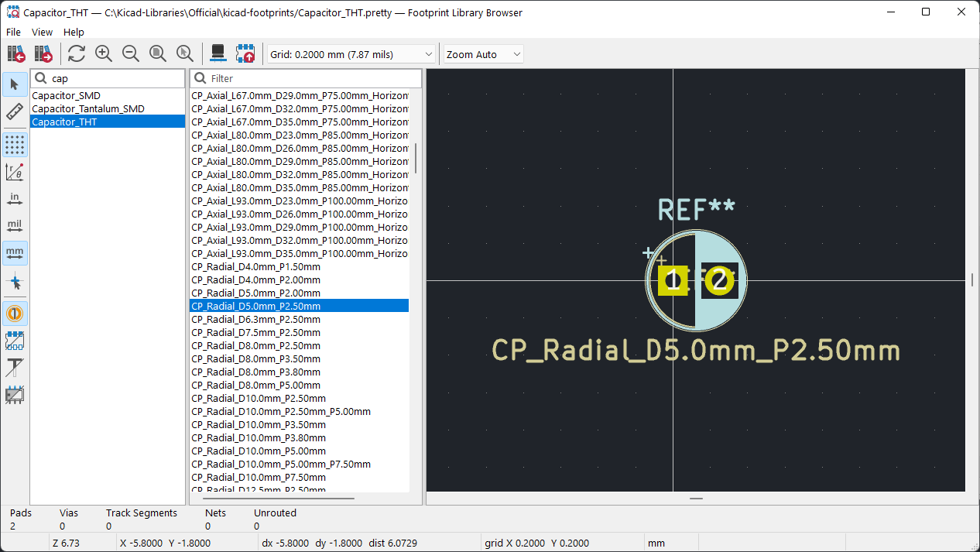Screen dimensions: 980x552
Task: Click the refresh/redraw view icon
Action: pos(77,54)
